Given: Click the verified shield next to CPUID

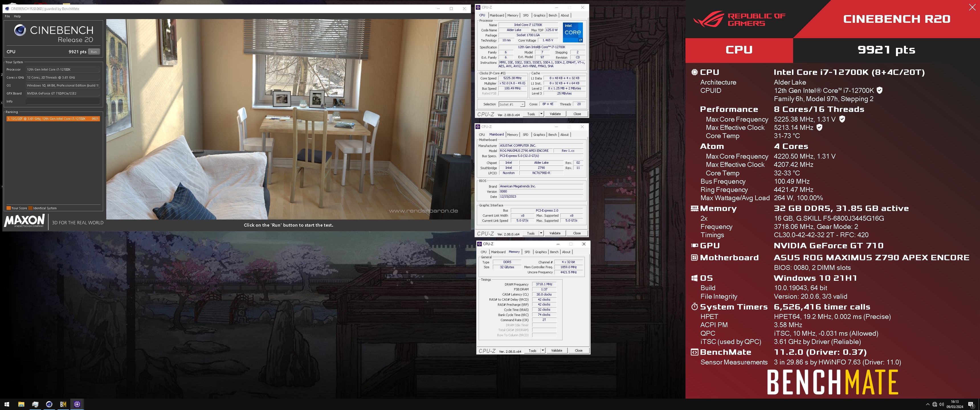Looking at the screenshot, I should [879, 90].
